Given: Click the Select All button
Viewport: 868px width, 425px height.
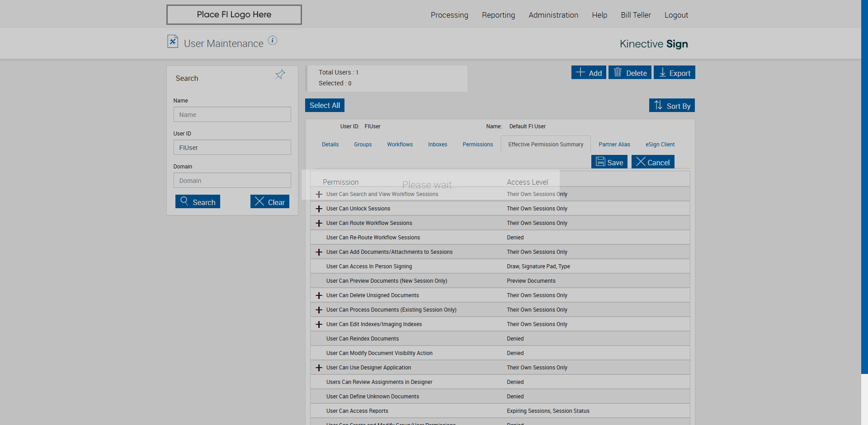Looking at the screenshot, I should [x=325, y=105].
